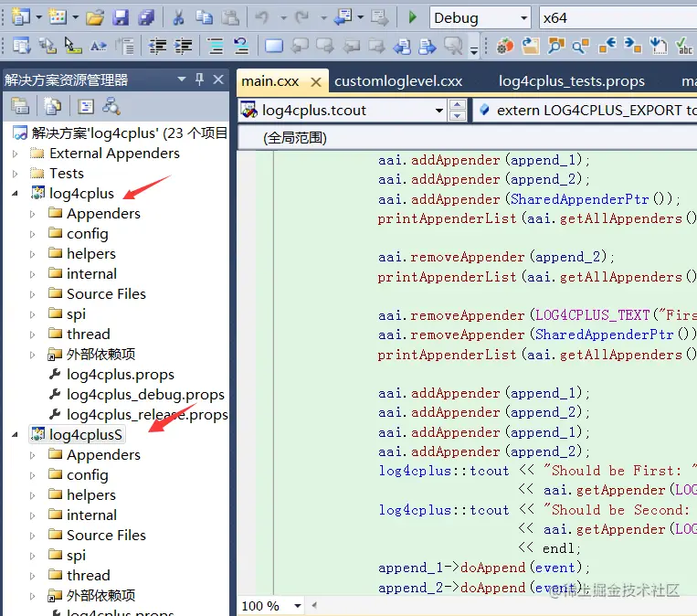Viewport: 697px width, 616px height.
Task: Click the Undo arrow icon
Action: (262, 17)
